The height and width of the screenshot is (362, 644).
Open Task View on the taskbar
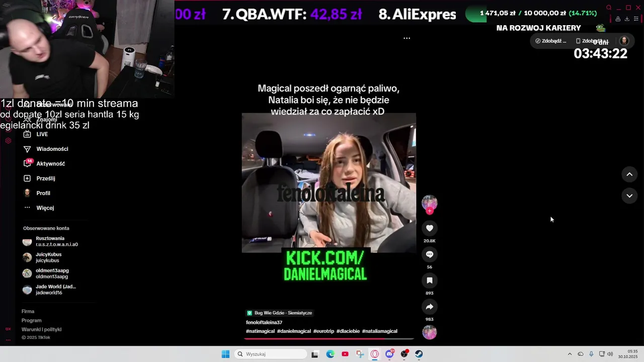pos(315,354)
